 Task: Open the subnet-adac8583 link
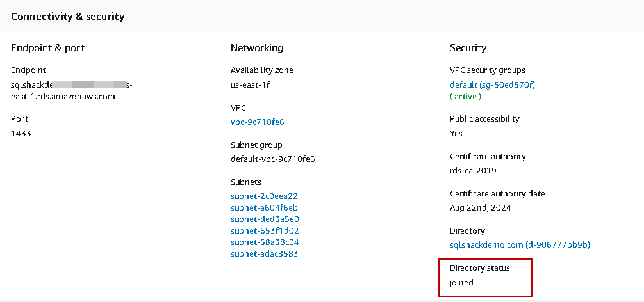[264, 254]
